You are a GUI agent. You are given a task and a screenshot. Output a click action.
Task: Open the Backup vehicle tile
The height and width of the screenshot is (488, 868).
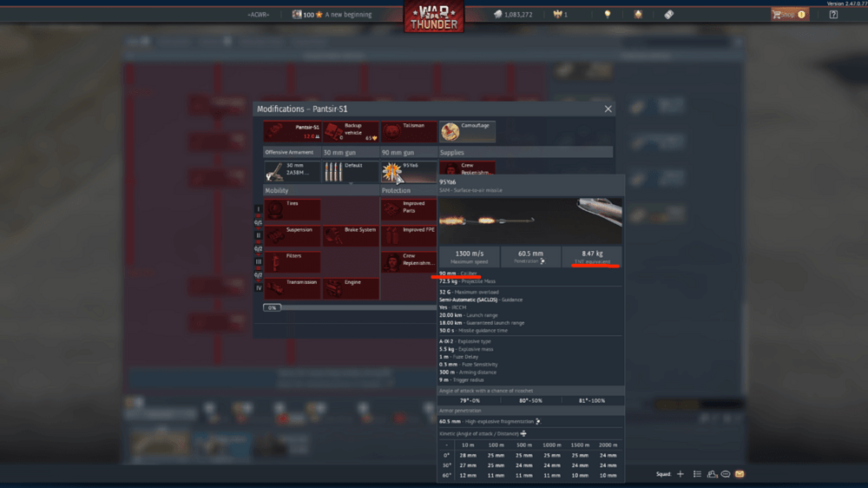351,132
